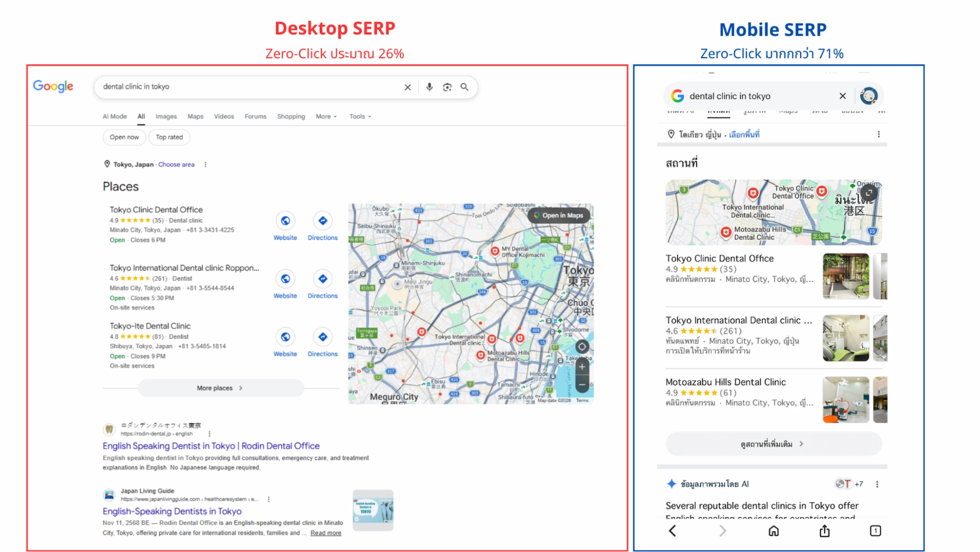
Task: Click the Choose area link
Action: [176, 165]
